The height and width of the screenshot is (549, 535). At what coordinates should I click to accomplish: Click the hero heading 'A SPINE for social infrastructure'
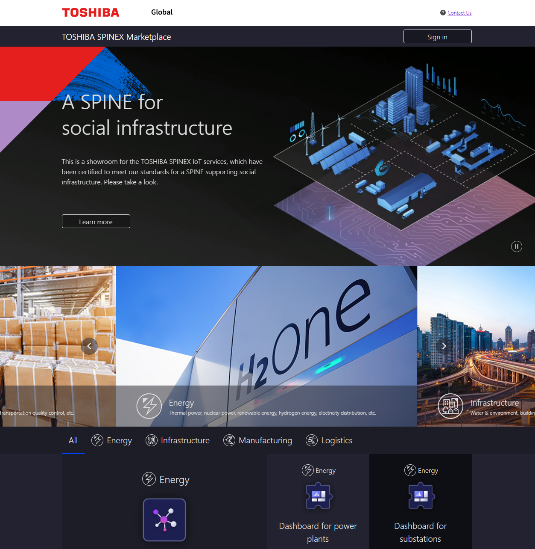pos(147,115)
